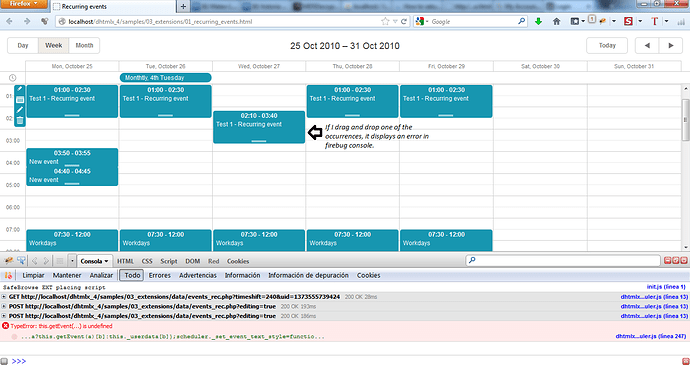Click the Firebug bug icon
Image resolution: width=690 pixels, height=367 pixels.
click(8, 261)
